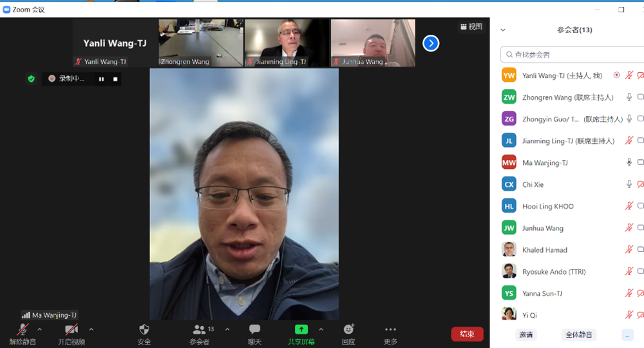Viewport: 644px width, 348px height.
Task: Stop the recording
Action: click(x=115, y=79)
